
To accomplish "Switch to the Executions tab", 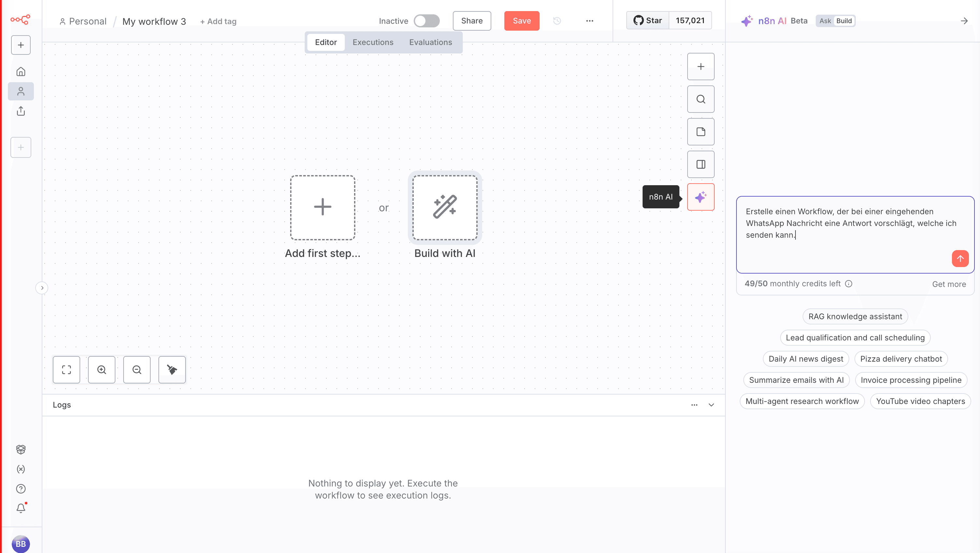I will coord(373,42).
